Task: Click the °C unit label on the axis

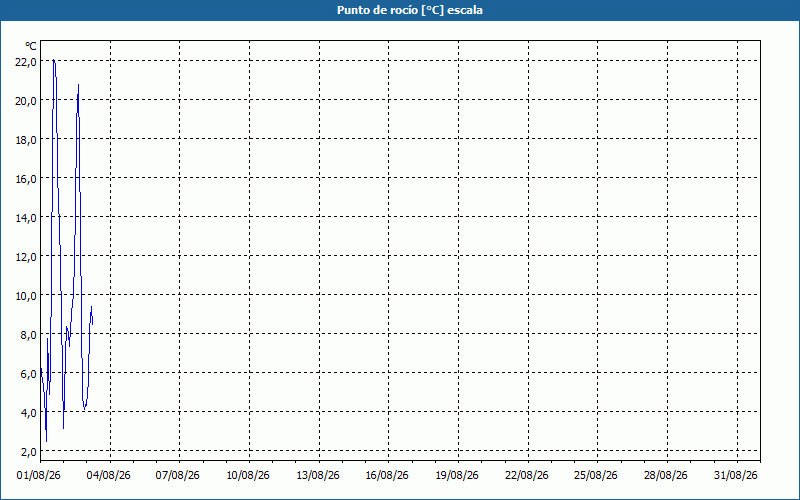Action: pos(31,46)
